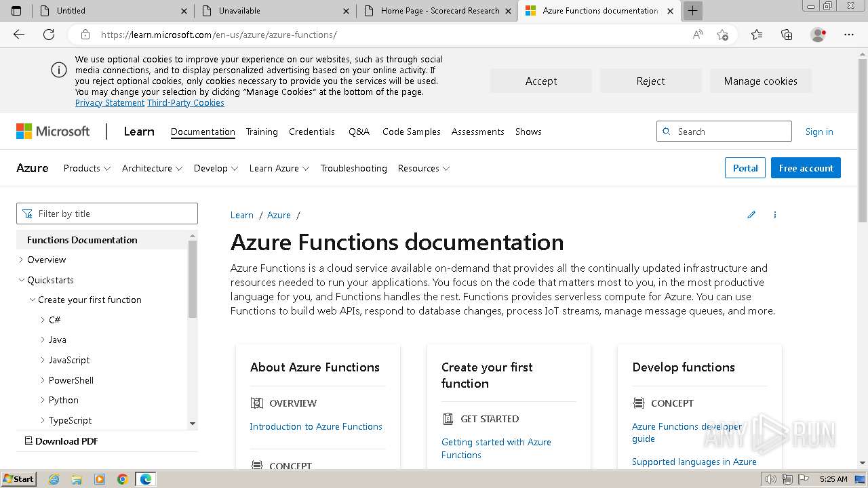Switch to the Home Page - Scorecard Research tab

[x=439, y=11]
